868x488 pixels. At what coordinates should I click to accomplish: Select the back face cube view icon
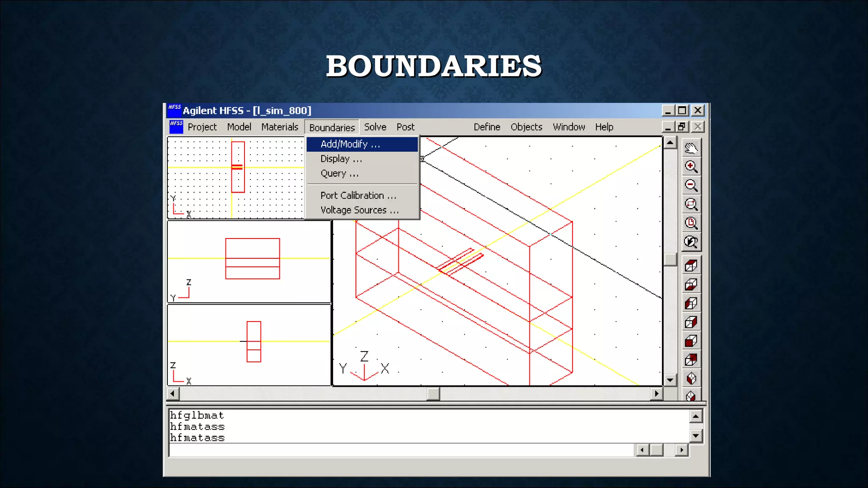(691, 360)
